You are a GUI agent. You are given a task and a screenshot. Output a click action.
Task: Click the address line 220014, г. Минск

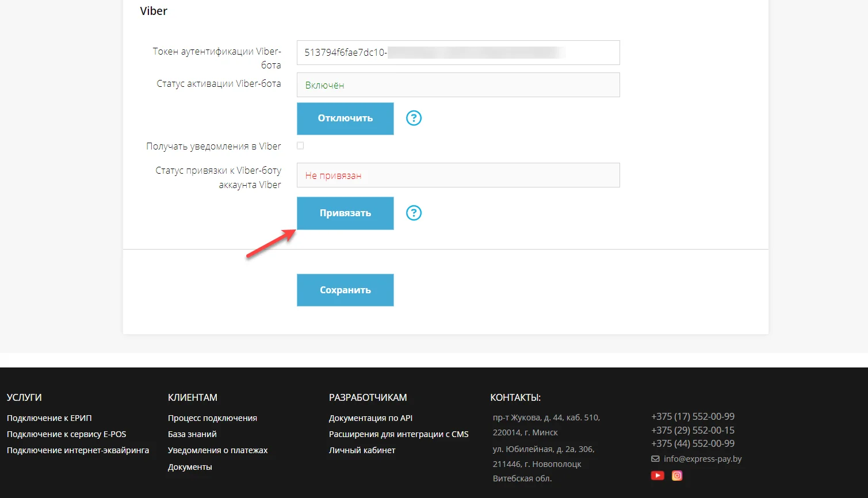tap(525, 432)
